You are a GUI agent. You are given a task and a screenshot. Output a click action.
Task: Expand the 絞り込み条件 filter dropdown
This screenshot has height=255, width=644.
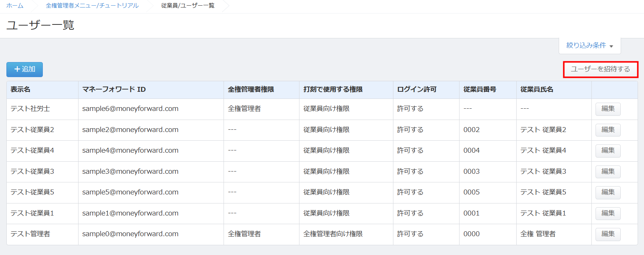pos(590,46)
